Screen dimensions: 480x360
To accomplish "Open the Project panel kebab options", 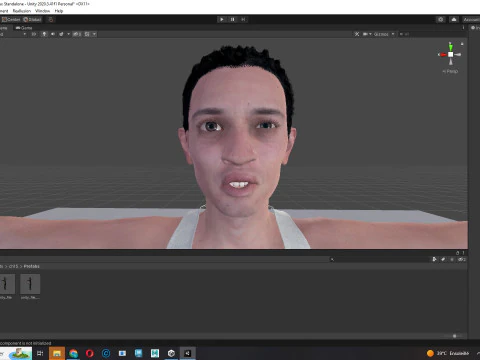I will [463, 253].
